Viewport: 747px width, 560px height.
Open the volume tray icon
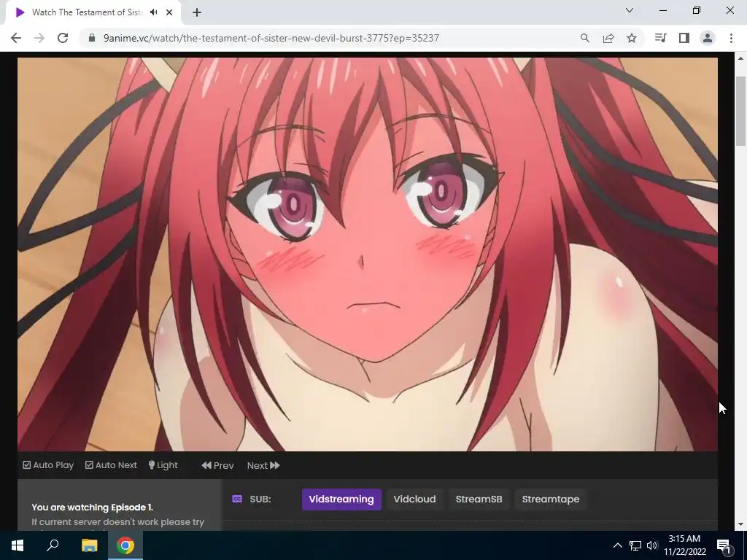point(652,545)
